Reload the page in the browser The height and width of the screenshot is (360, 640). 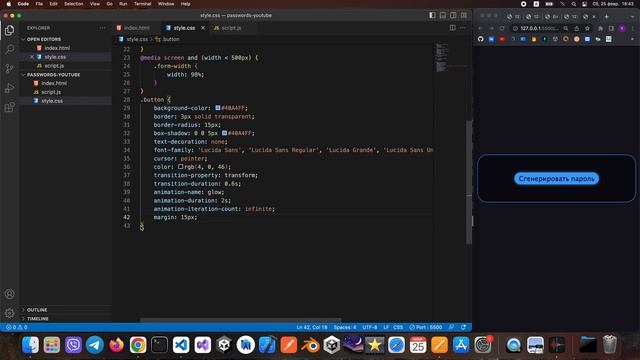(502, 28)
